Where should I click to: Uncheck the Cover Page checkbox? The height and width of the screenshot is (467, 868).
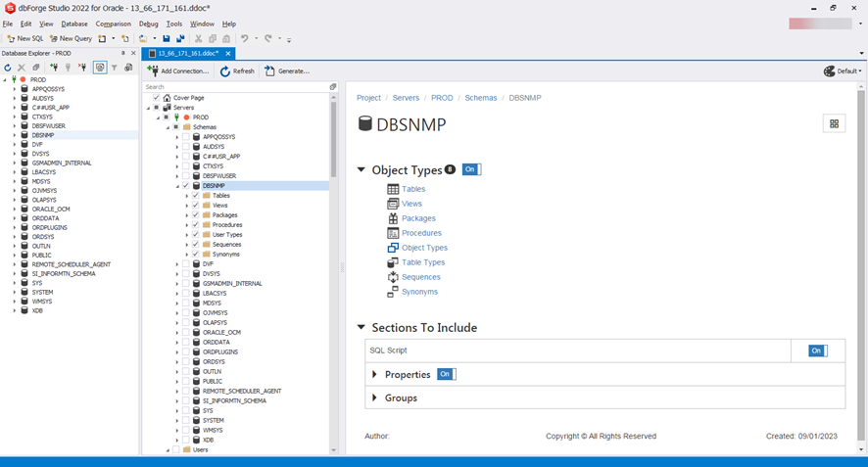[x=156, y=98]
